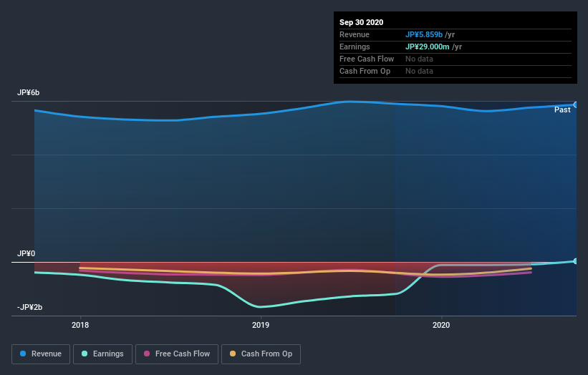Click the 2020 x-axis label
Screen dimensions: 588x375
point(441,325)
